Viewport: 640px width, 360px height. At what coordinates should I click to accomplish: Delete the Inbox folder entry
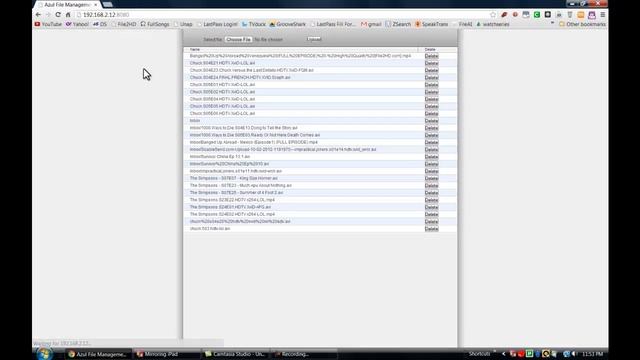tap(431, 121)
